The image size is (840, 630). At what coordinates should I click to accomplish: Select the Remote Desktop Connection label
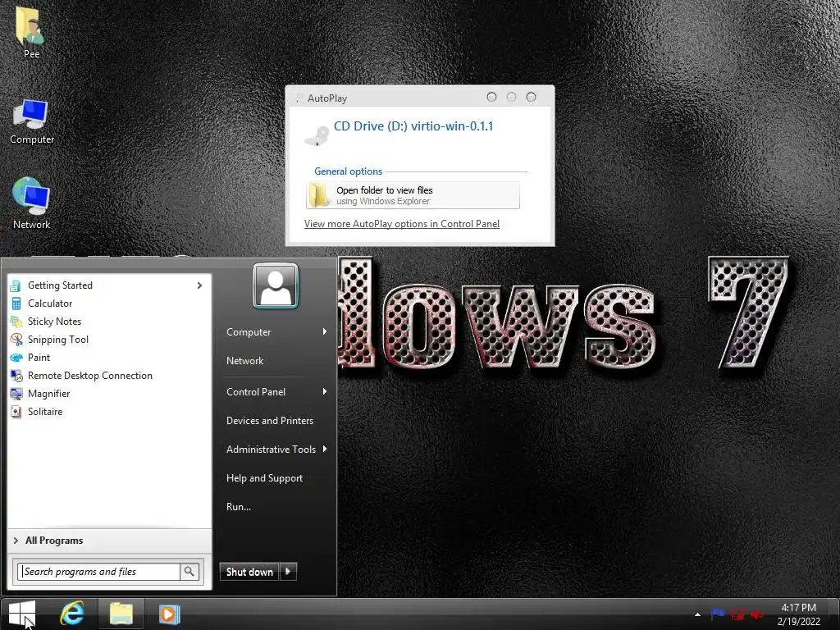(90, 376)
